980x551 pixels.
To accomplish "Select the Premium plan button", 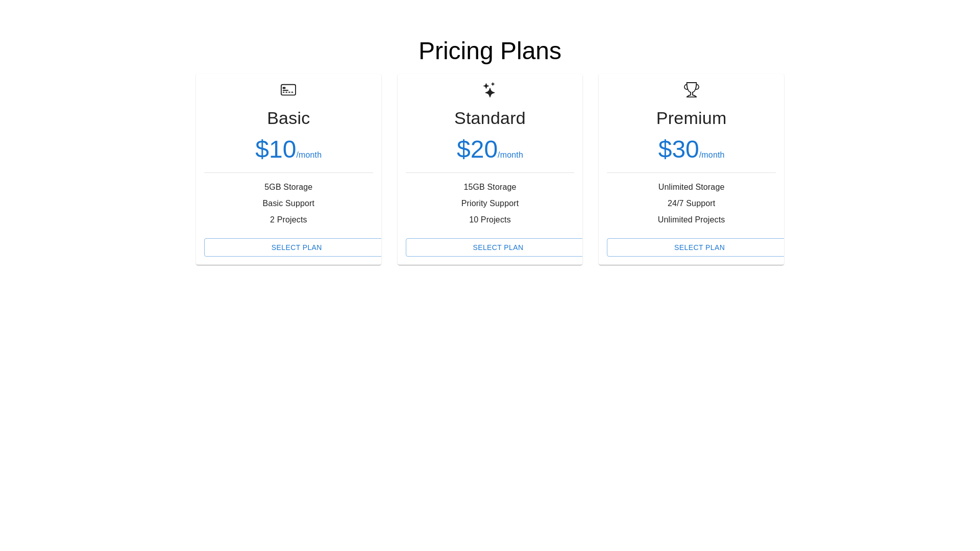I will 696,247.
